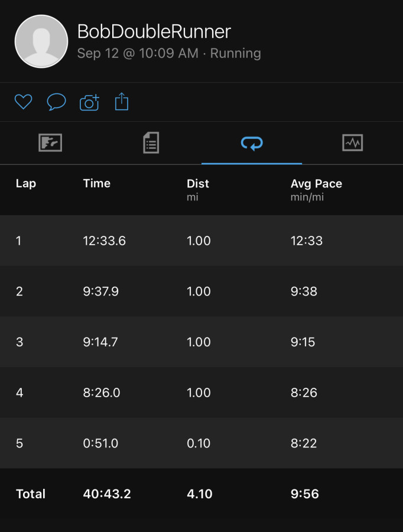The height and width of the screenshot is (532, 403).
Task: Open the activity stats details tab
Action: click(x=151, y=143)
